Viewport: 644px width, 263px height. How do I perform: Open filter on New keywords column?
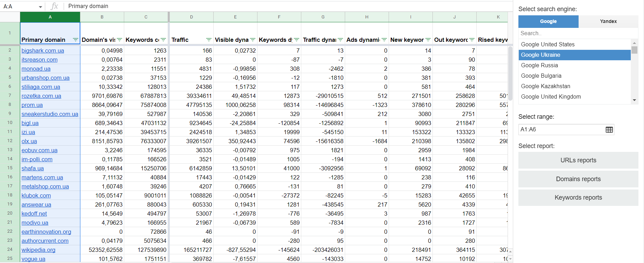(428, 40)
